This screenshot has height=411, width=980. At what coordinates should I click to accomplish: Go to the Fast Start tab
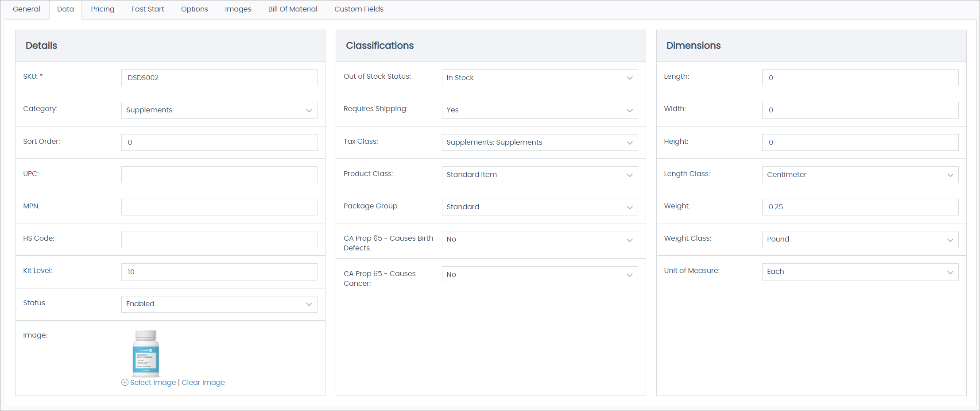pos(147,9)
